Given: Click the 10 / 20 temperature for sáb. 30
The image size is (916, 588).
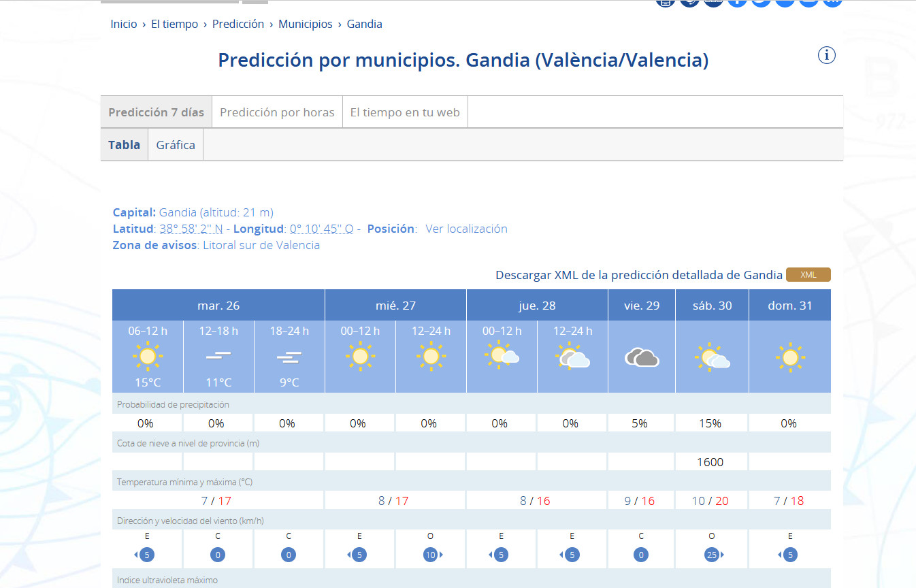Looking at the screenshot, I should click(710, 501).
